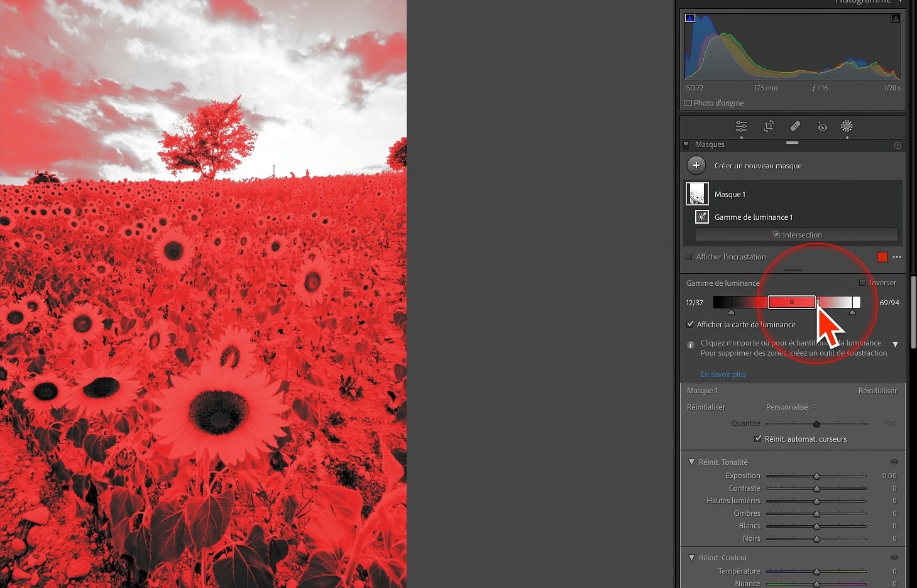Screen dimensions: 917x588
Task: Click the Réinitialiser button for Masque 1
Action: (x=877, y=391)
